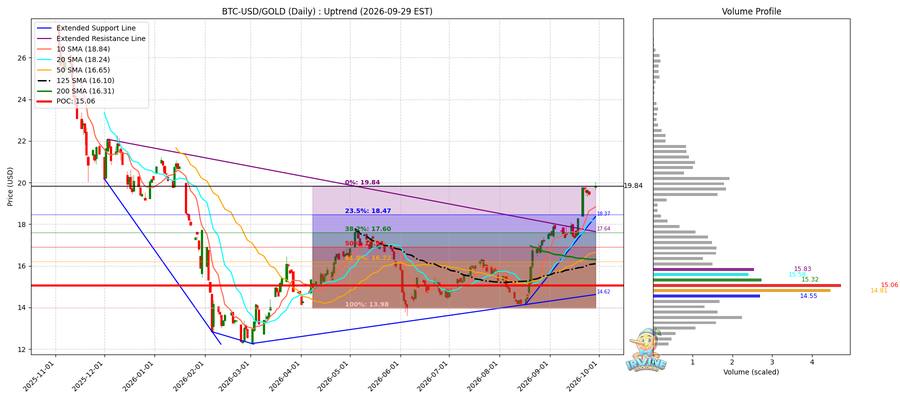This screenshot has height=400, width=900.
Task: Click the Fibonacci label '23.5%: 18.47'
Action: (368, 211)
